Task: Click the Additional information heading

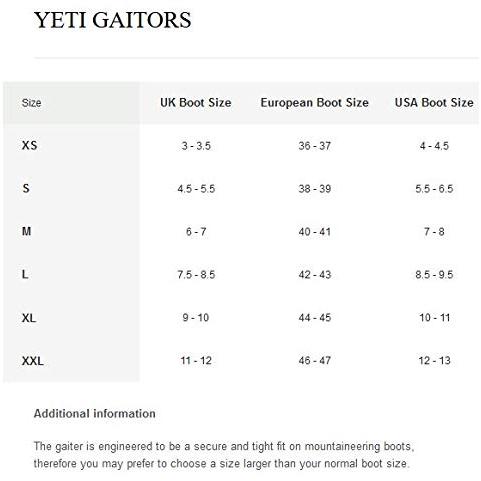Action: coord(95,414)
